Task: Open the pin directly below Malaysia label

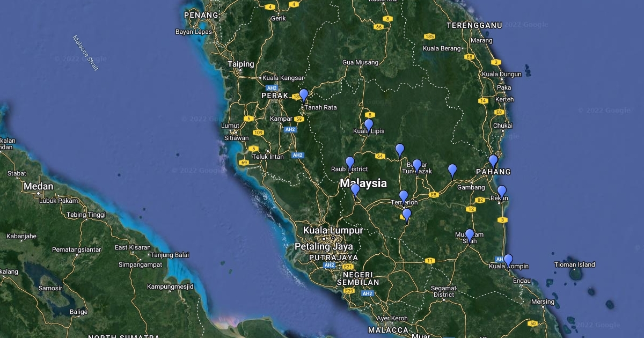Action: point(355,190)
